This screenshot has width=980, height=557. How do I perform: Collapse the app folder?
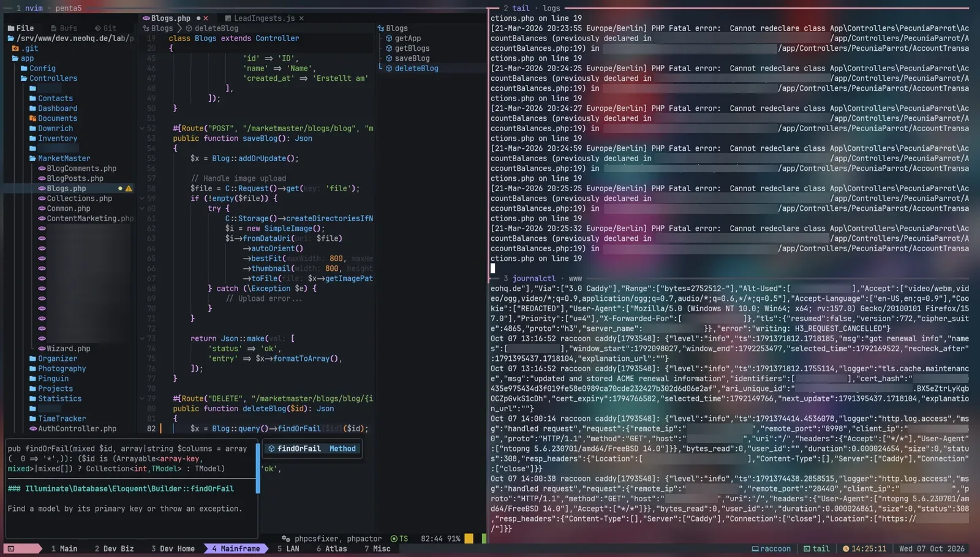pos(23,58)
